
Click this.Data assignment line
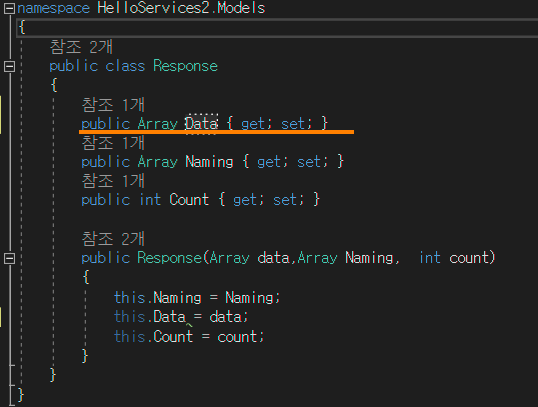181,316
